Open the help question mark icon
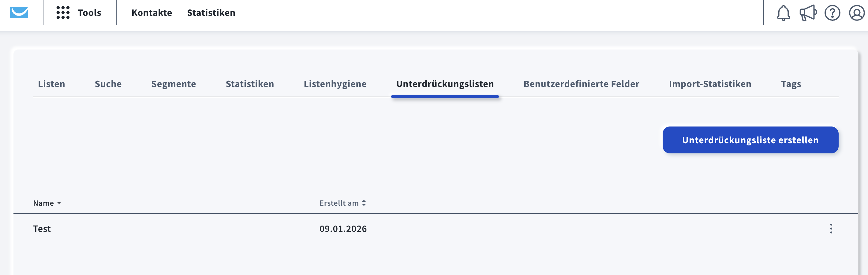The height and width of the screenshot is (275, 868). [832, 13]
